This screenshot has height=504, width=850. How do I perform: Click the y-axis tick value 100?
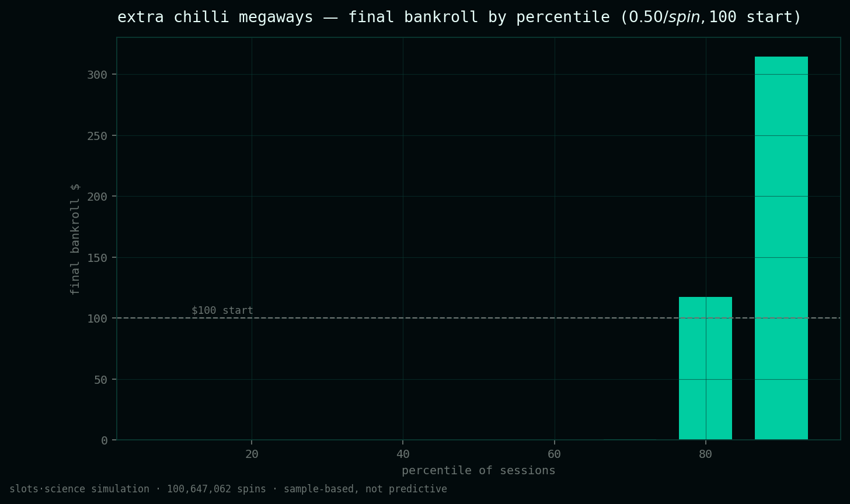98,318
